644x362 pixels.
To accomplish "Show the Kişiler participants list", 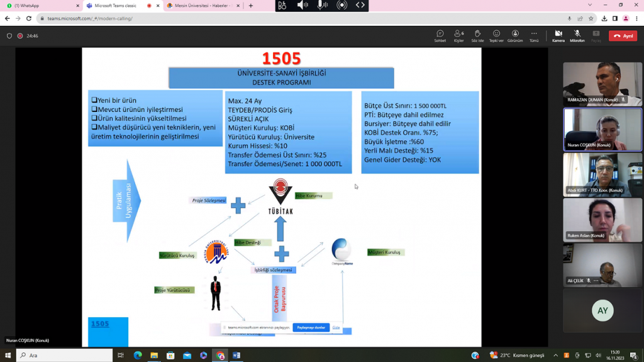I will (458, 36).
